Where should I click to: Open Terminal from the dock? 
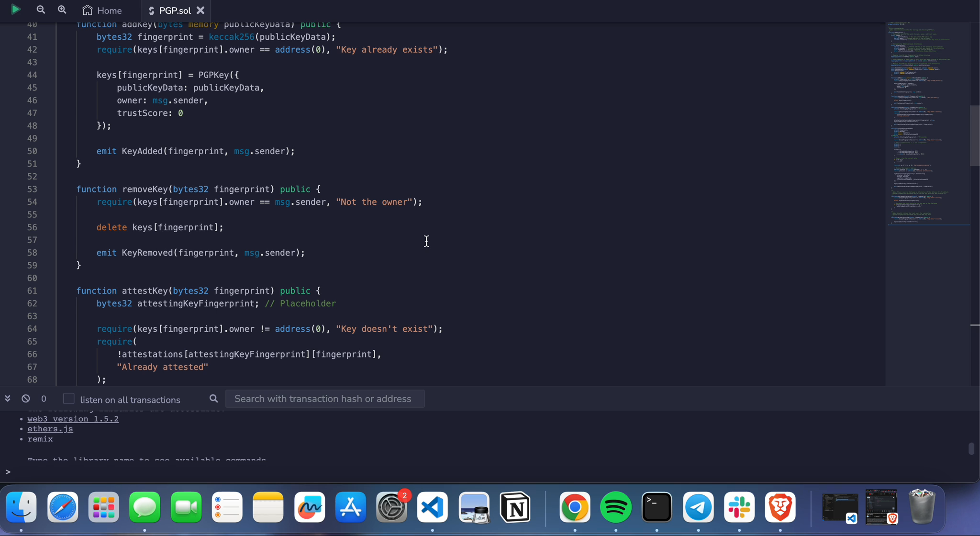point(657,507)
